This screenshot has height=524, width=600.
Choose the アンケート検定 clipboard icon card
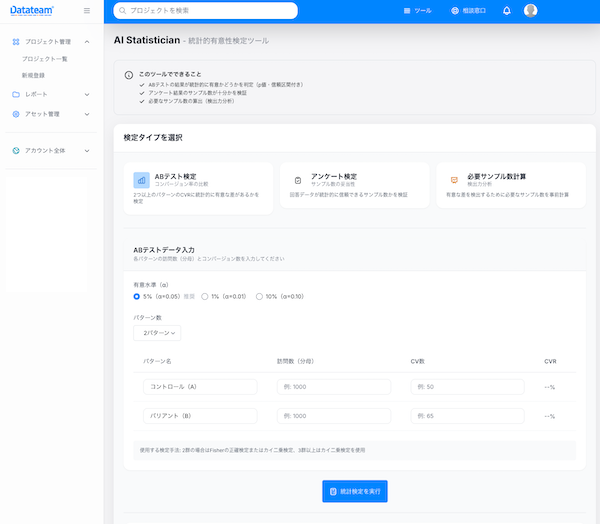(298, 180)
